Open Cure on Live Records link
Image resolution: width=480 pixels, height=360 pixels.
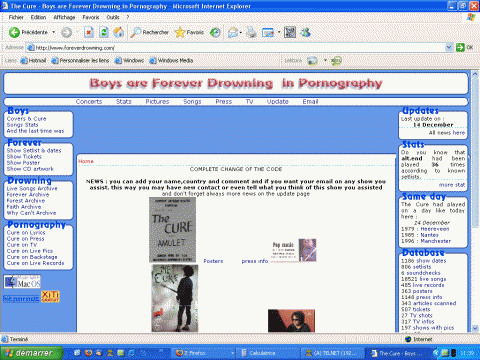coord(35,263)
